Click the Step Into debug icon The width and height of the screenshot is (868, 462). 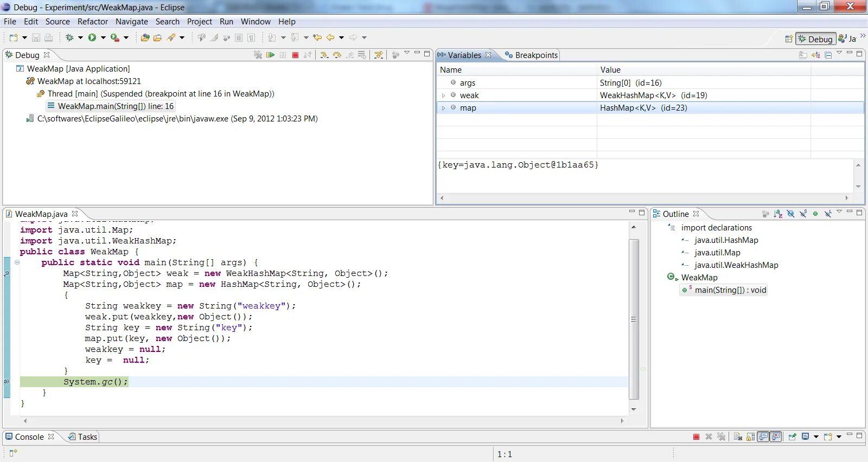pos(324,55)
